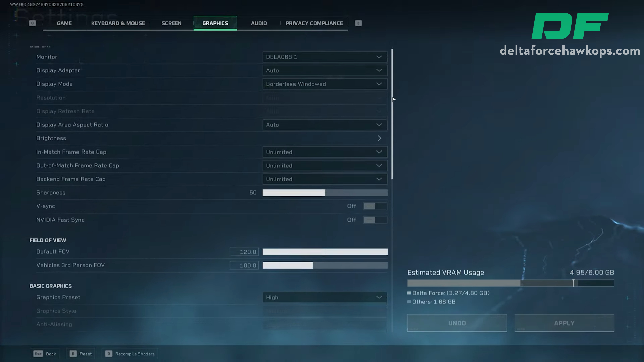
Task: Click Brightness expander arrow
Action: pos(379,138)
